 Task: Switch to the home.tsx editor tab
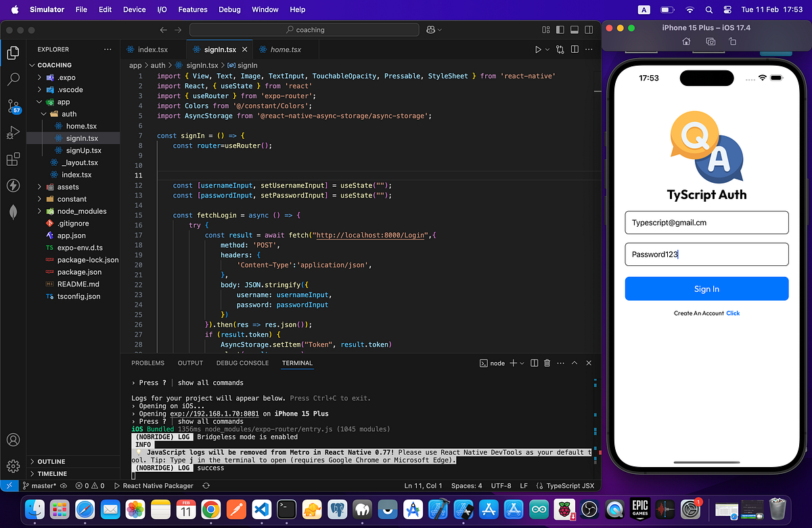coord(284,49)
